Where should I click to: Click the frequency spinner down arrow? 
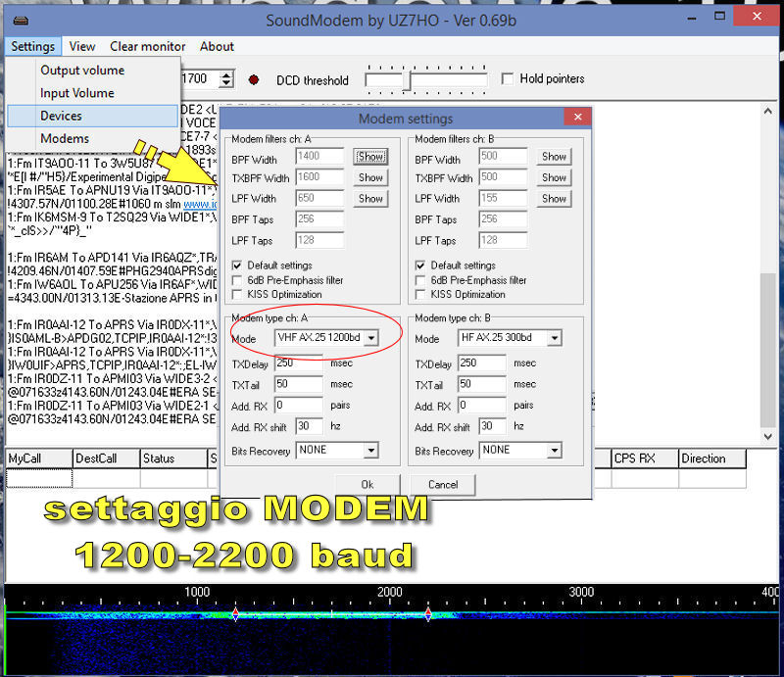coord(227,83)
